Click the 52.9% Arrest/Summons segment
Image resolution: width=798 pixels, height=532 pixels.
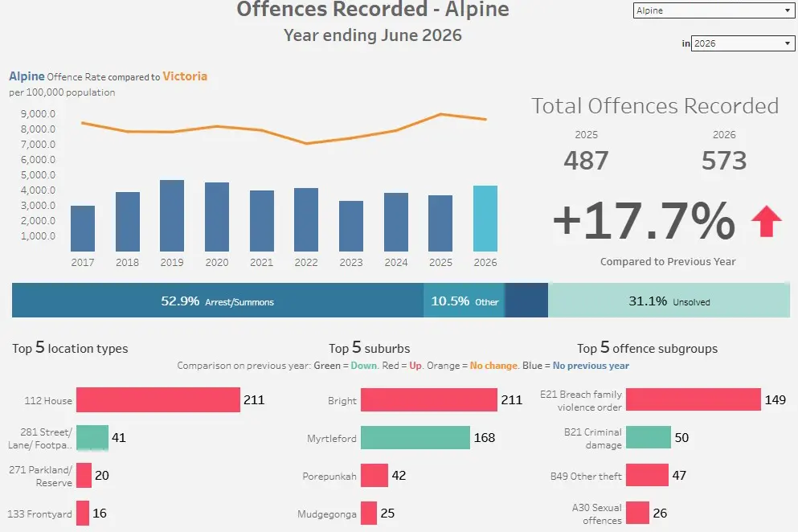pyautogui.click(x=217, y=301)
